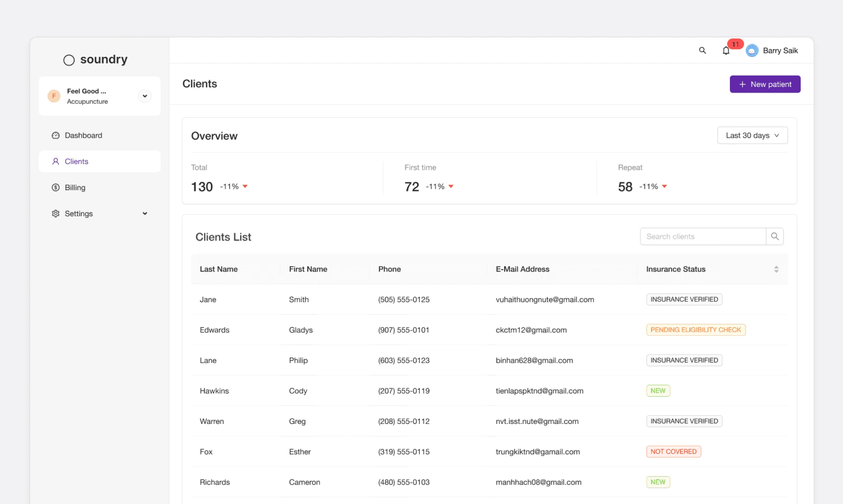Click the search magnifier icon in top bar

(702, 50)
